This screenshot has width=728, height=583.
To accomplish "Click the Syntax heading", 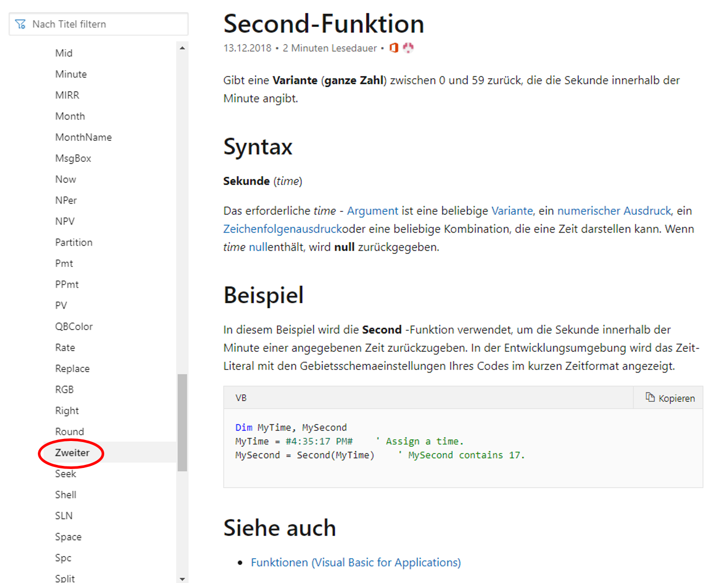I will [x=258, y=147].
